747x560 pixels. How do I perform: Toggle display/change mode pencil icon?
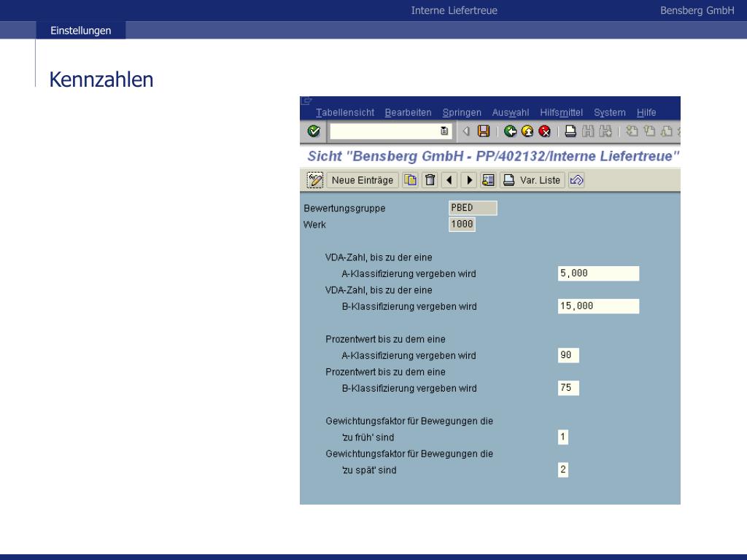pyautogui.click(x=315, y=180)
